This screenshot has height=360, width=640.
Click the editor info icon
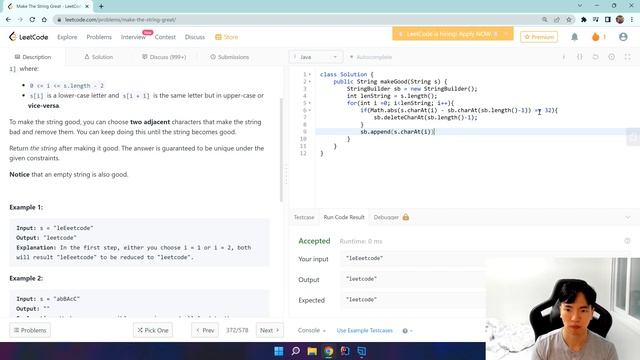(564, 57)
